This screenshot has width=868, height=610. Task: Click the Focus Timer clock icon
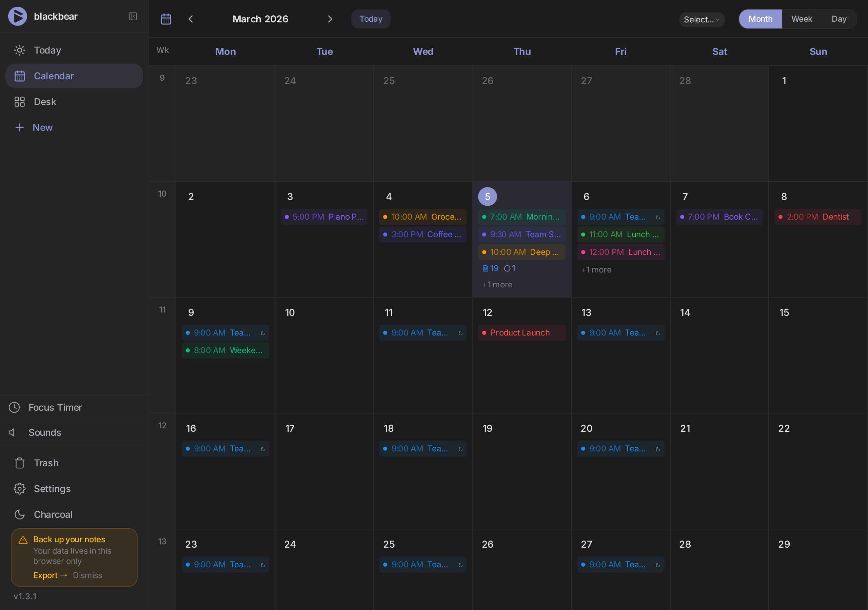[x=14, y=407]
